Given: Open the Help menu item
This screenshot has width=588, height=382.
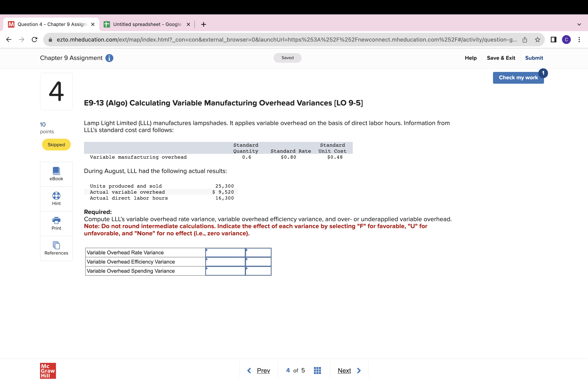Looking at the screenshot, I should 470,58.
